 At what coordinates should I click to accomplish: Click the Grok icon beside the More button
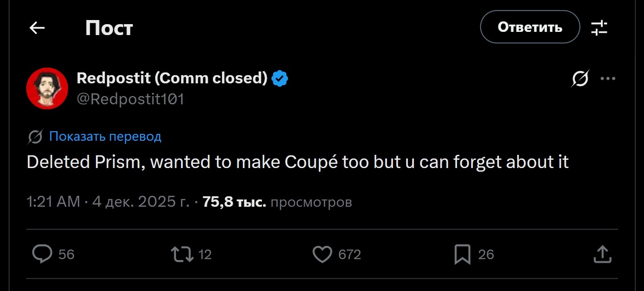coord(580,79)
